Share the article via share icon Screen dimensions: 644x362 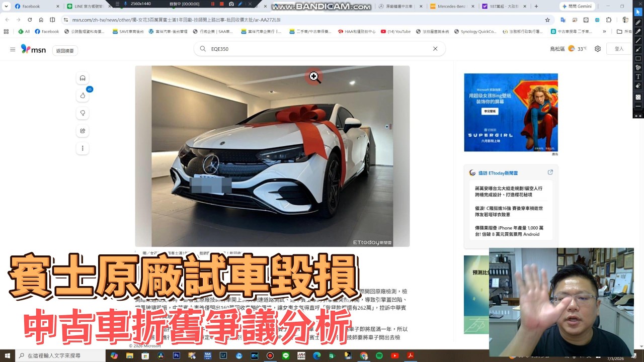(x=83, y=131)
